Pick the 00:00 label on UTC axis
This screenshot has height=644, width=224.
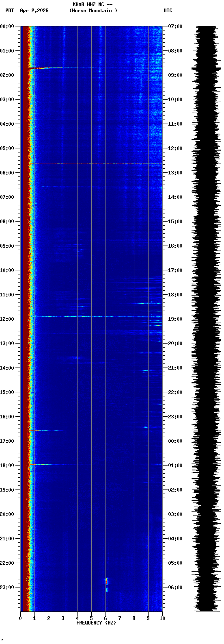tap(175, 441)
